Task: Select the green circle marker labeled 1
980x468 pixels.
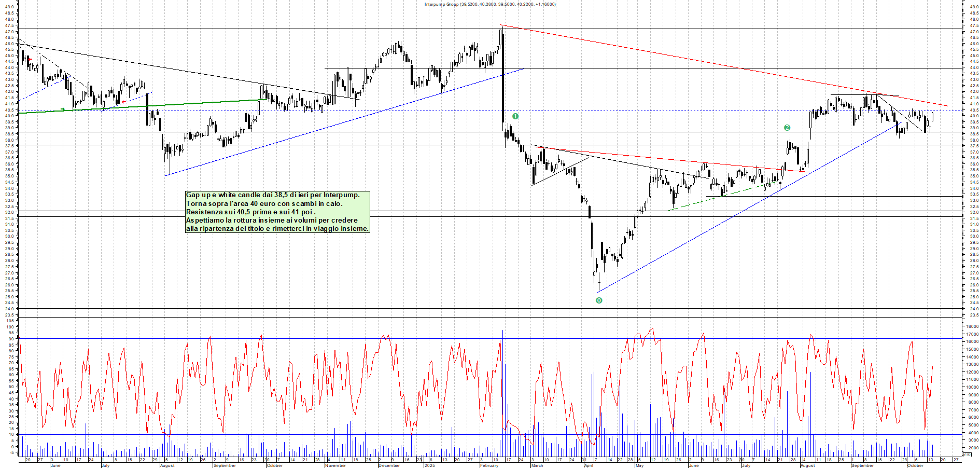Action: point(515,116)
